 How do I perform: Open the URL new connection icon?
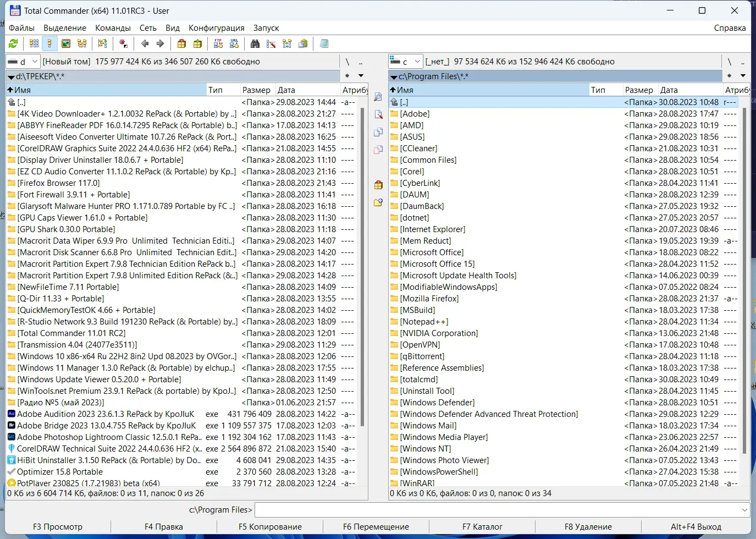point(234,43)
